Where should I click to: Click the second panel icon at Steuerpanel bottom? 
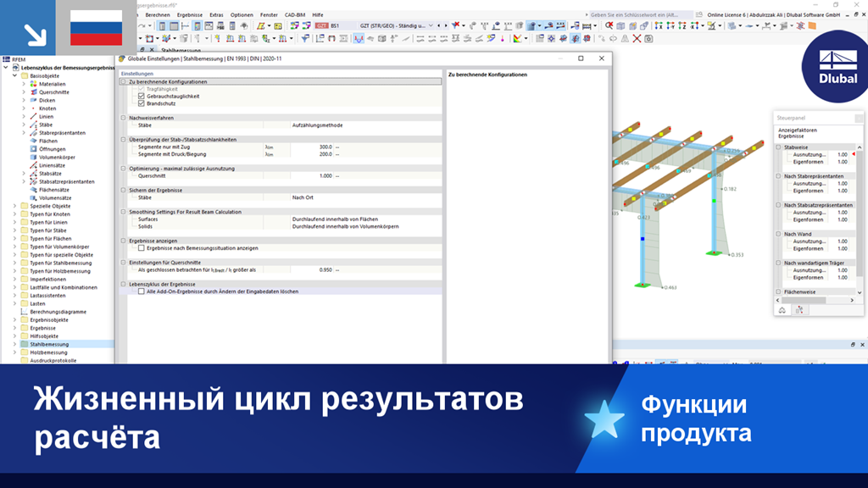(x=800, y=309)
